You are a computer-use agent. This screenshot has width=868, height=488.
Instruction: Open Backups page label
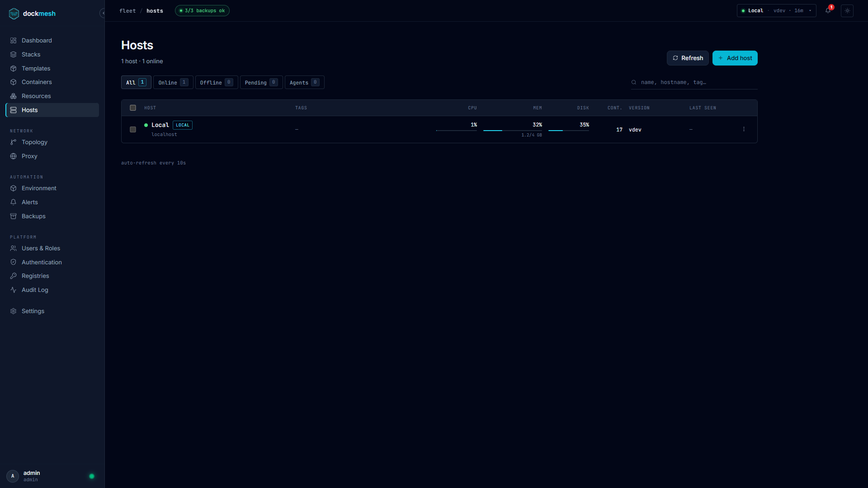tap(33, 216)
